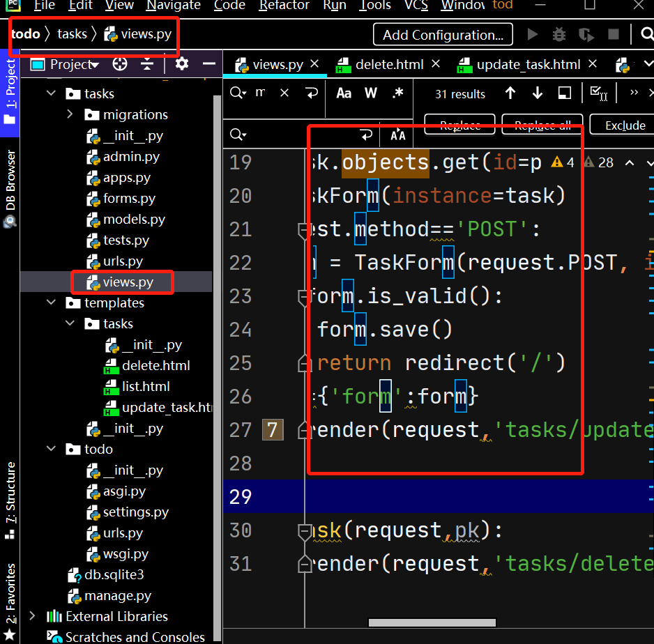654x644 pixels.
Task: Toggle Match Case option
Action: click(344, 93)
